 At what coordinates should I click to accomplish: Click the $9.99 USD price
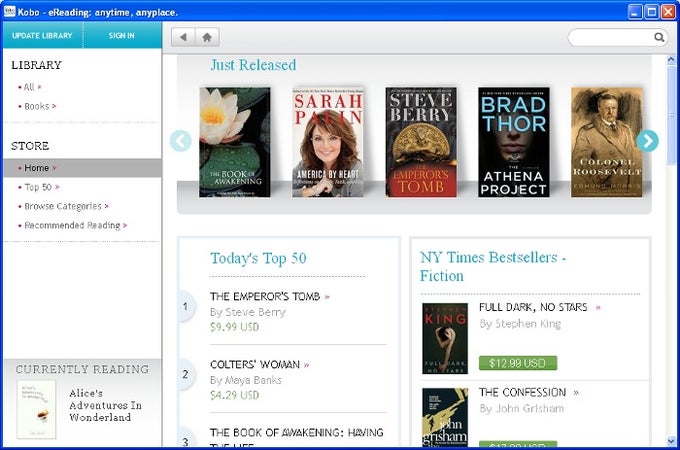(235, 327)
